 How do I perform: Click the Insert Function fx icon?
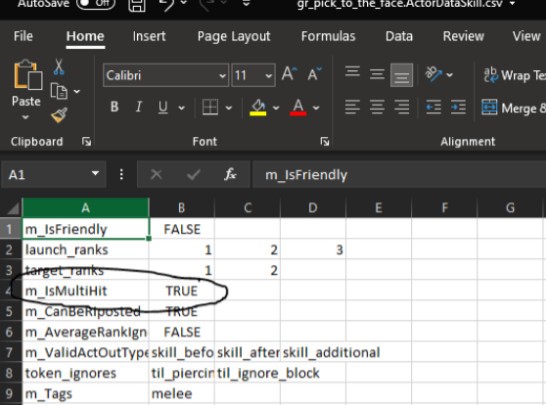coord(230,174)
